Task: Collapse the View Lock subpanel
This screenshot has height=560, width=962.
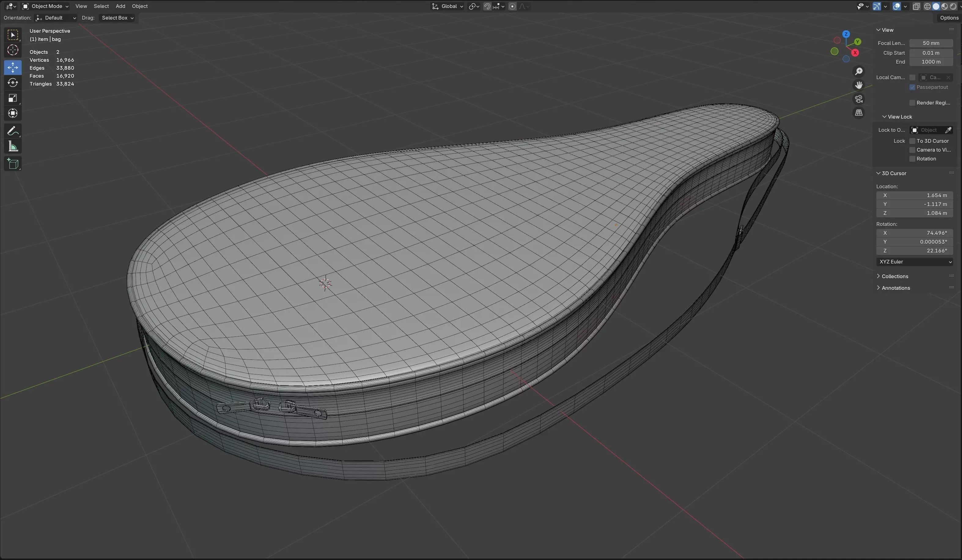Action: (897, 117)
